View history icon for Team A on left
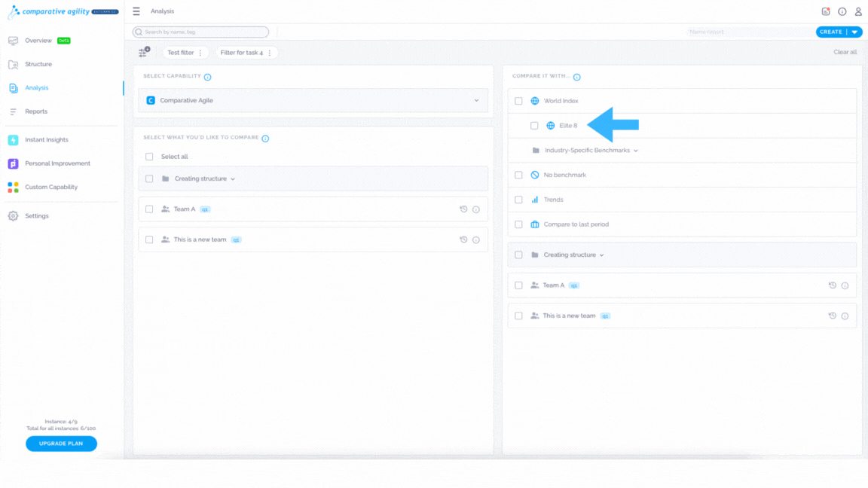868x488 pixels. (x=463, y=209)
